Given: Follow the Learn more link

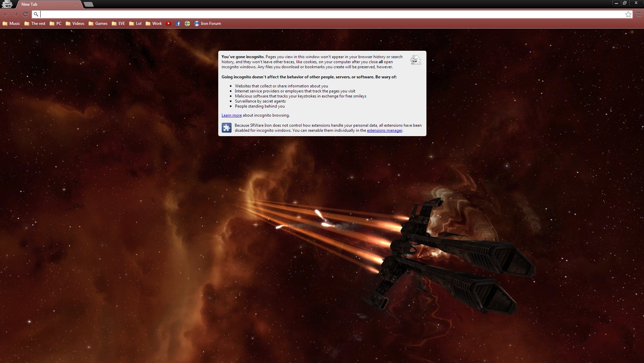Looking at the screenshot, I should [x=232, y=115].
